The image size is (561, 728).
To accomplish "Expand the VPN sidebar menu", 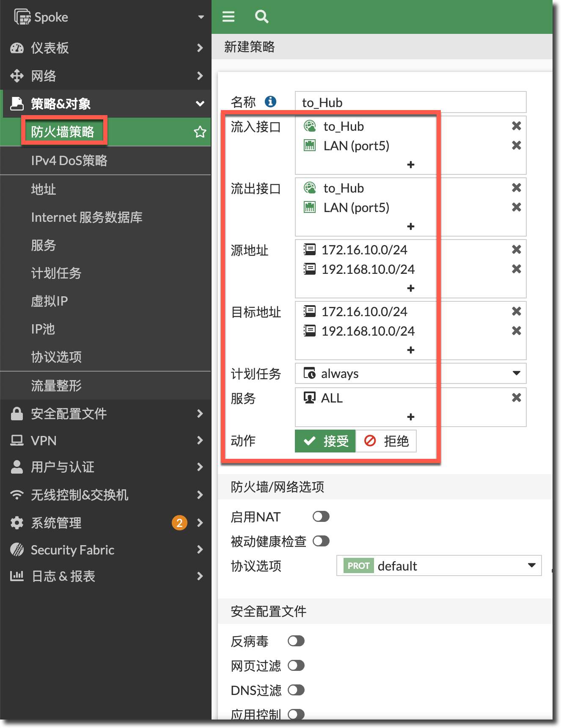I will point(106,441).
